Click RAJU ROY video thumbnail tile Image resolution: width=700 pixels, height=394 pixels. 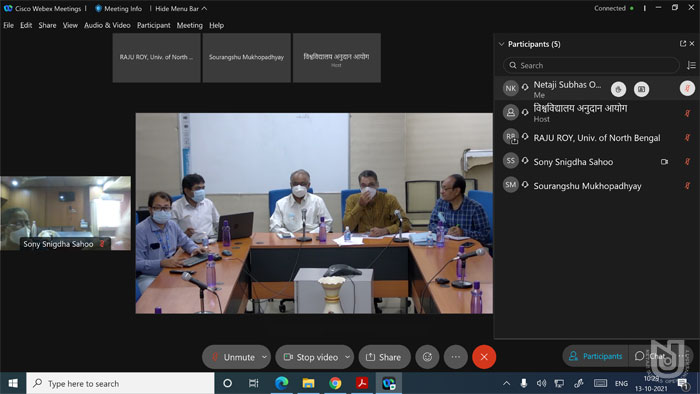[156, 58]
